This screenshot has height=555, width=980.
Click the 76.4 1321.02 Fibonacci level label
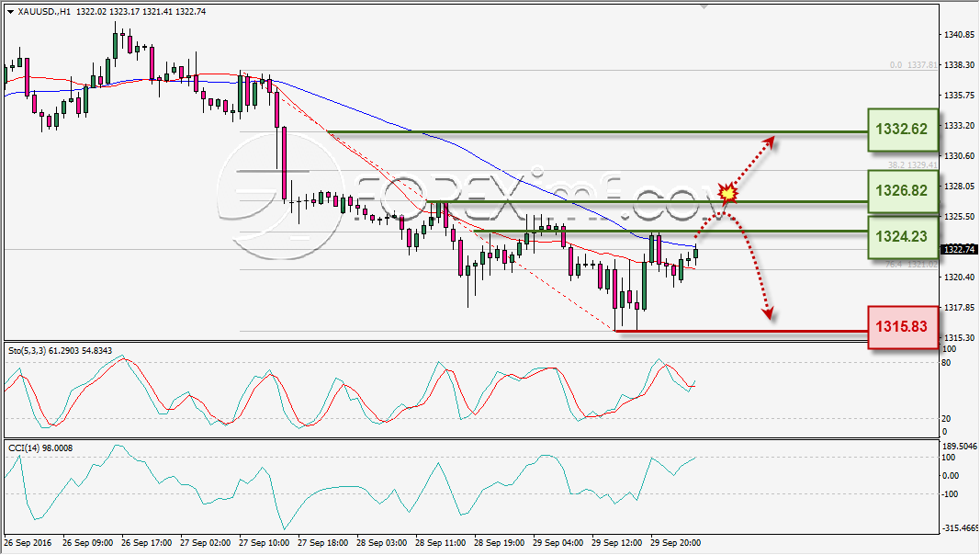click(x=911, y=265)
